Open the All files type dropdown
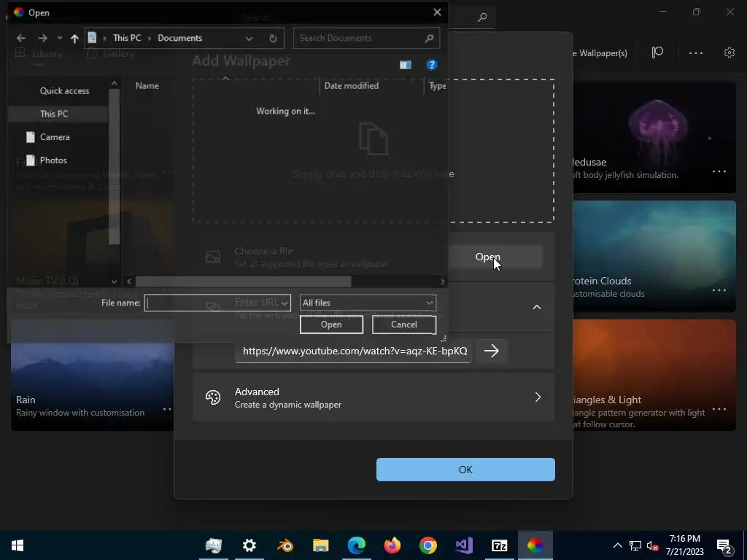The image size is (747, 560). point(368,303)
